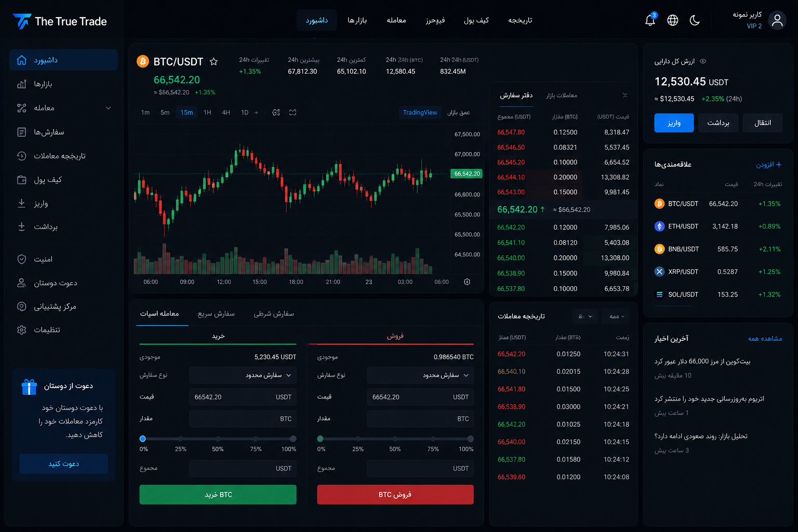Toggle dark mode moon icon
This screenshot has width=798, height=532.
click(695, 20)
